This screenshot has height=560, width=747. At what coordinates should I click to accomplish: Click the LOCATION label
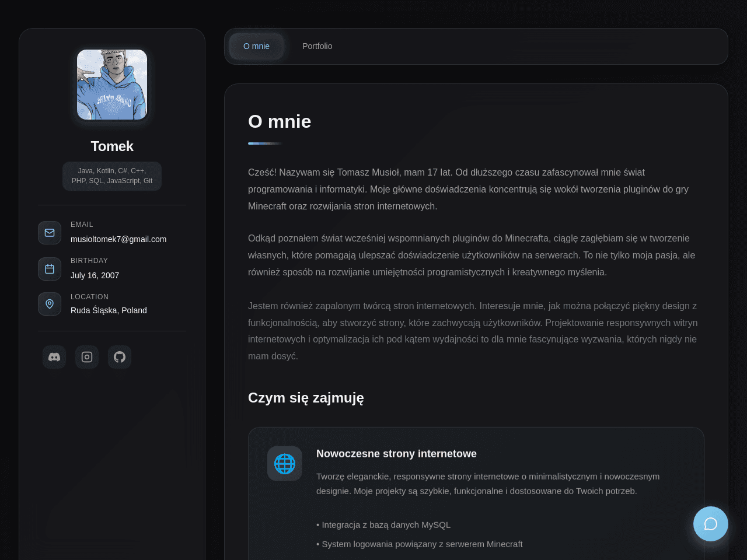pyautogui.click(x=89, y=297)
